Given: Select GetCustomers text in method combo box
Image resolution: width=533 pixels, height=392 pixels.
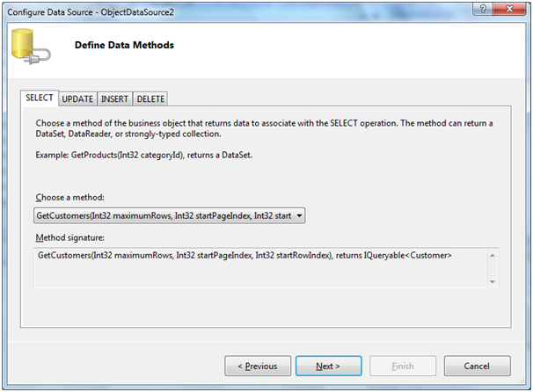Looking at the screenshot, I should click(x=164, y=215).
